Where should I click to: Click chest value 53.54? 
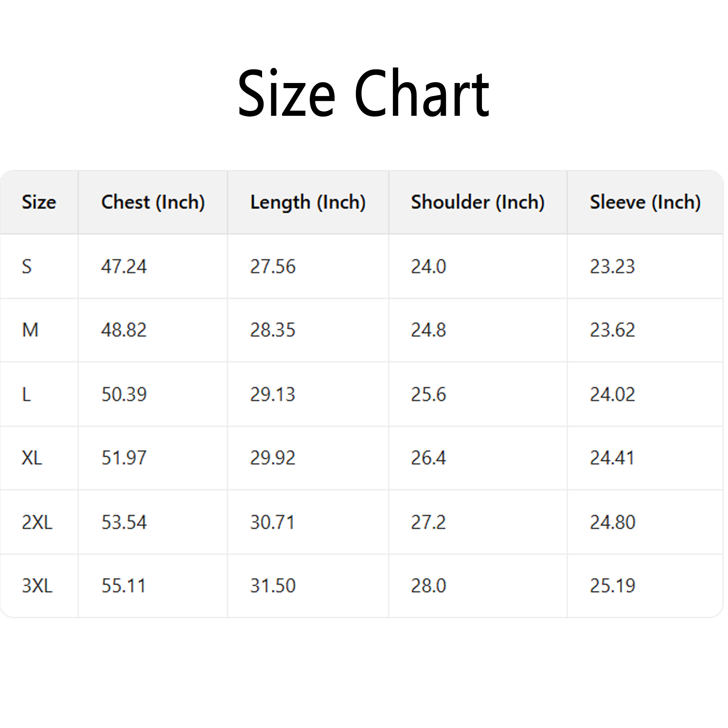(x=124, y=522)
